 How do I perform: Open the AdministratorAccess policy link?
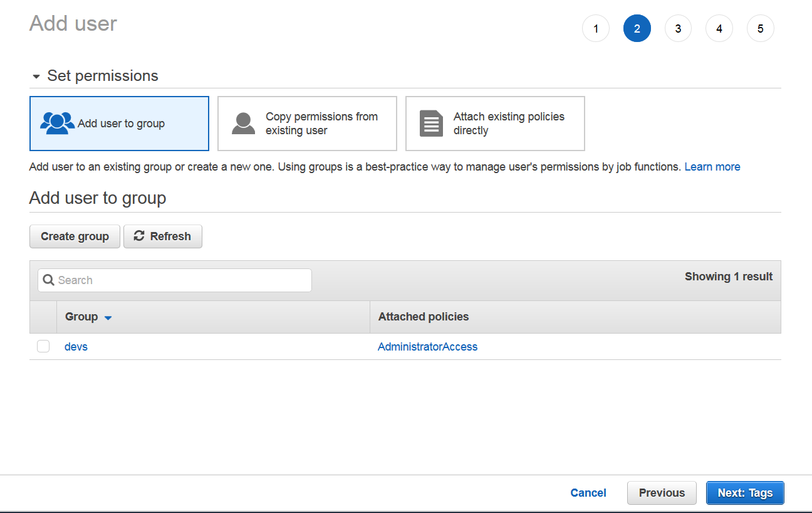427,347
